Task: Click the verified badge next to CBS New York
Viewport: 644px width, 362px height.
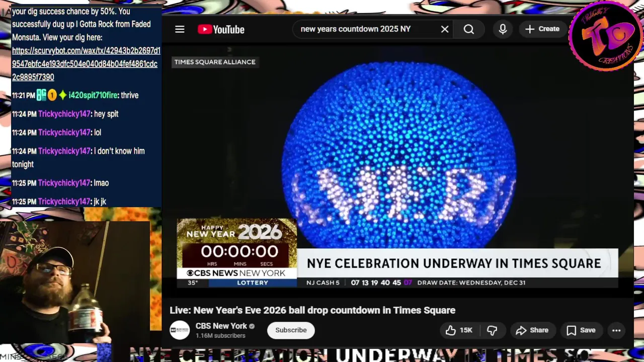Action: 252,326
